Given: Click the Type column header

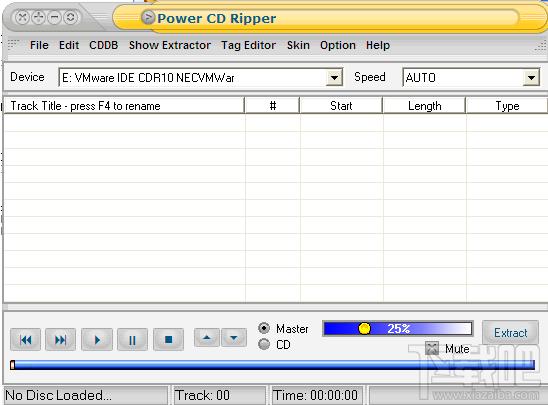Looking at the screenshot, I should click(x=507, y=106).
